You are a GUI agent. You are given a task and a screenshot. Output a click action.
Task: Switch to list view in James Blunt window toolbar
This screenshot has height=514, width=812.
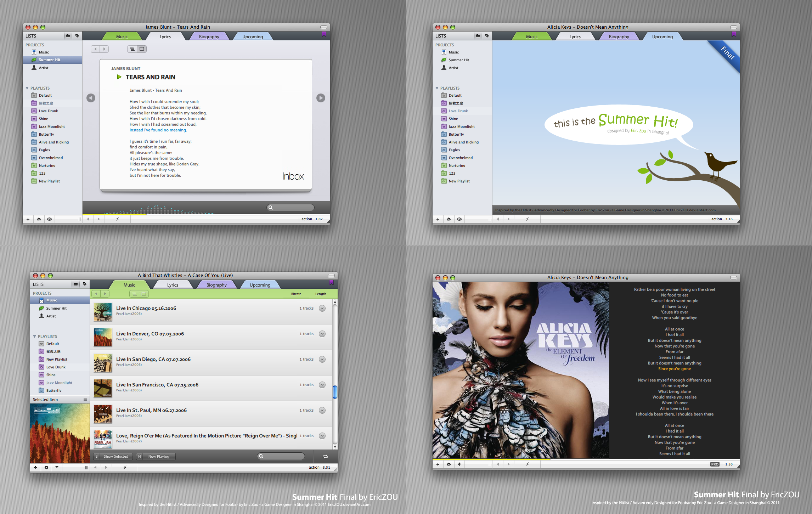pos(132,49)
